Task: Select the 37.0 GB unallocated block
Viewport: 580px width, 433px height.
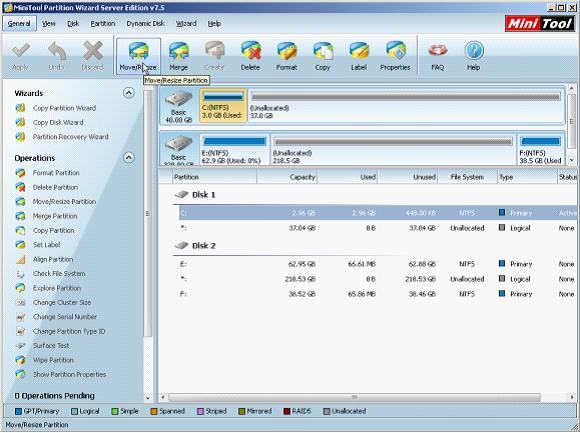Action: tap(406, 105)
